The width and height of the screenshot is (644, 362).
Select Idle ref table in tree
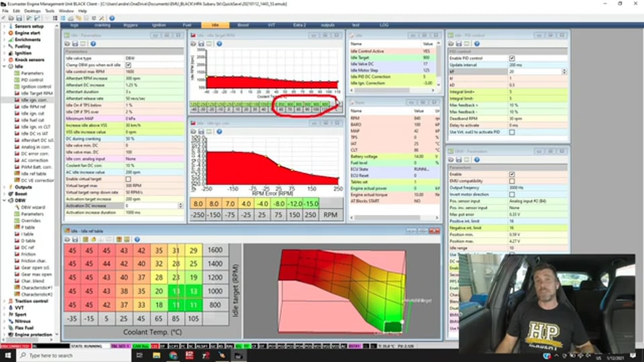tap(34, 174)
